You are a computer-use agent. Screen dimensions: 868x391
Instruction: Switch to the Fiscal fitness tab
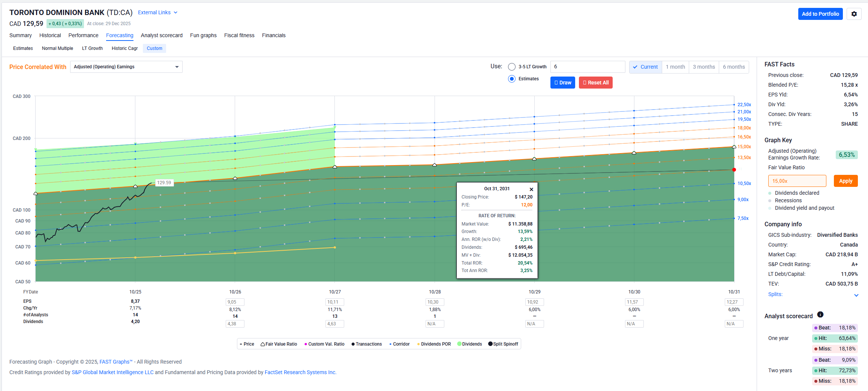click(239, 35)
